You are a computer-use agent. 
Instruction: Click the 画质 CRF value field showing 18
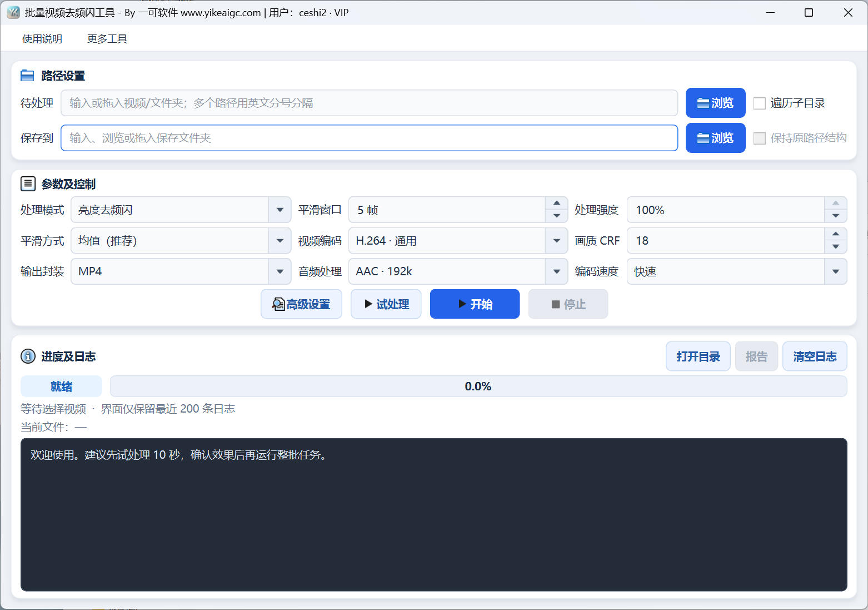coord(726,241)
